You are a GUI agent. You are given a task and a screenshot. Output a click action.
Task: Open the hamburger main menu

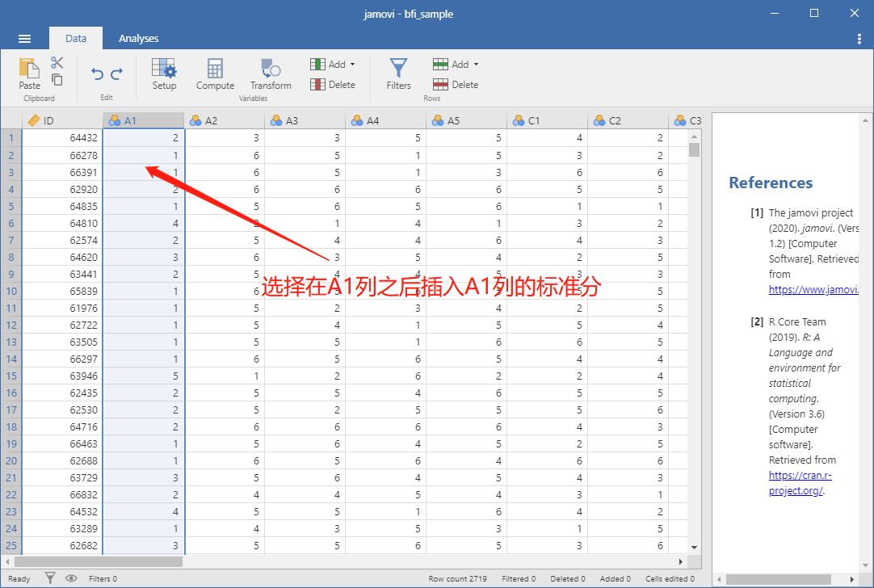tap(24, 39)
